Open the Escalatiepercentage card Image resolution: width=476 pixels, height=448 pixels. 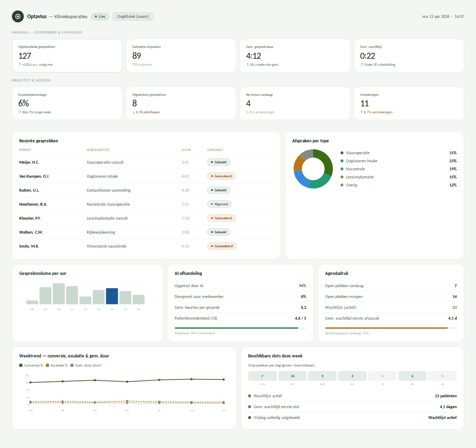coord(67,103)
